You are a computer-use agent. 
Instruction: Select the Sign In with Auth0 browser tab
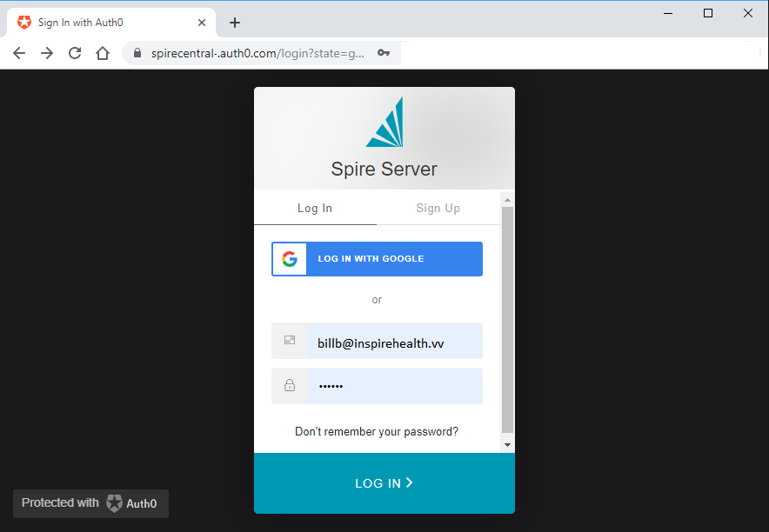[x=110, y=23]
